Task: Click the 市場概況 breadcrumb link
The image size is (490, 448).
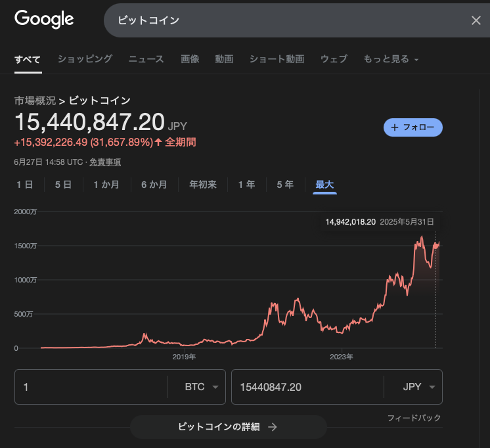Action: 35,101
